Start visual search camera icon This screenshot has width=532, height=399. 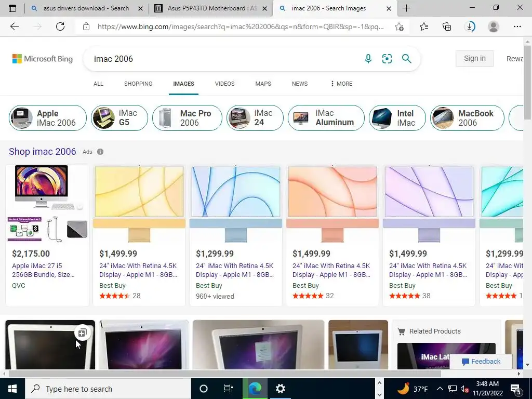point(387,59)
